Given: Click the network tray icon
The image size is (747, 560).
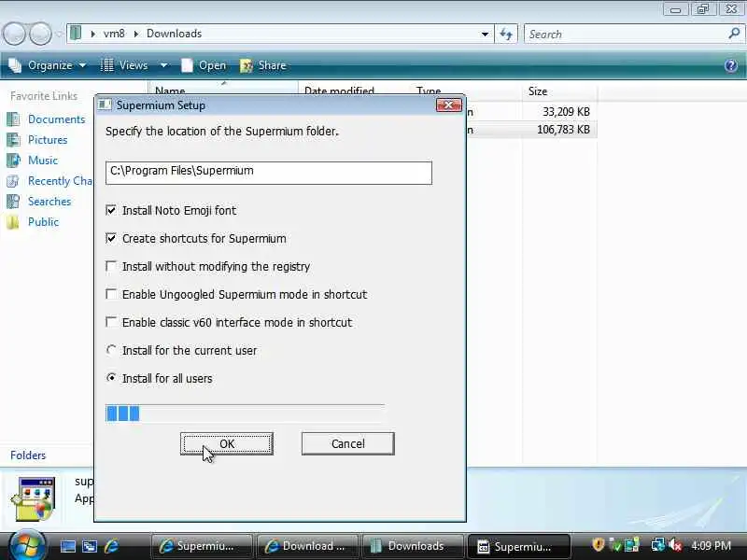Looking at the screenshot, I should click(x=658, y=545).
